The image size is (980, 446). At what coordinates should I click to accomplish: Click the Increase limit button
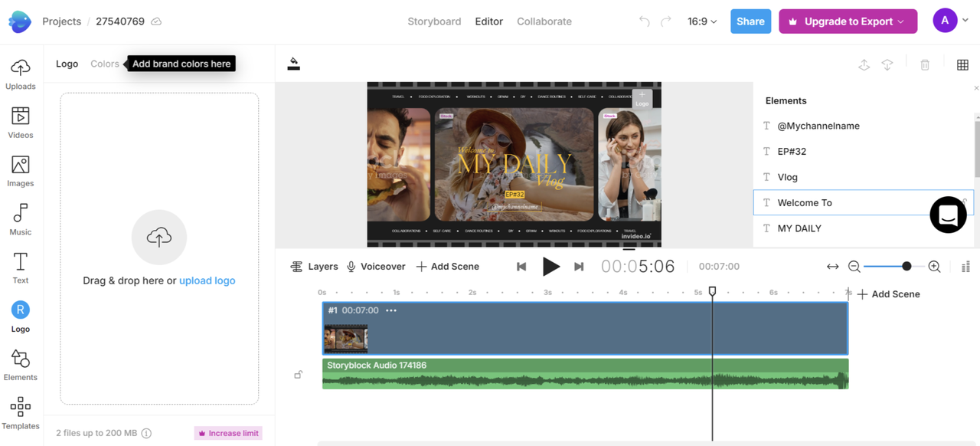pos(228,433)
